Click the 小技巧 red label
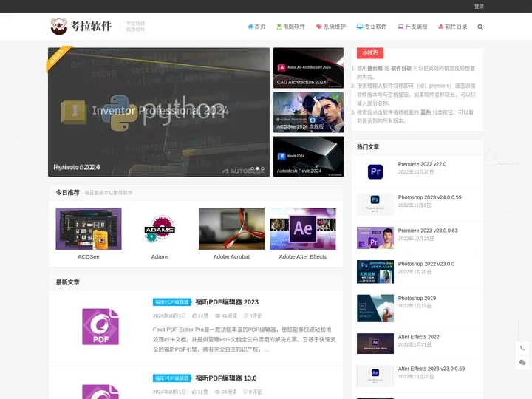 [370, 53]
